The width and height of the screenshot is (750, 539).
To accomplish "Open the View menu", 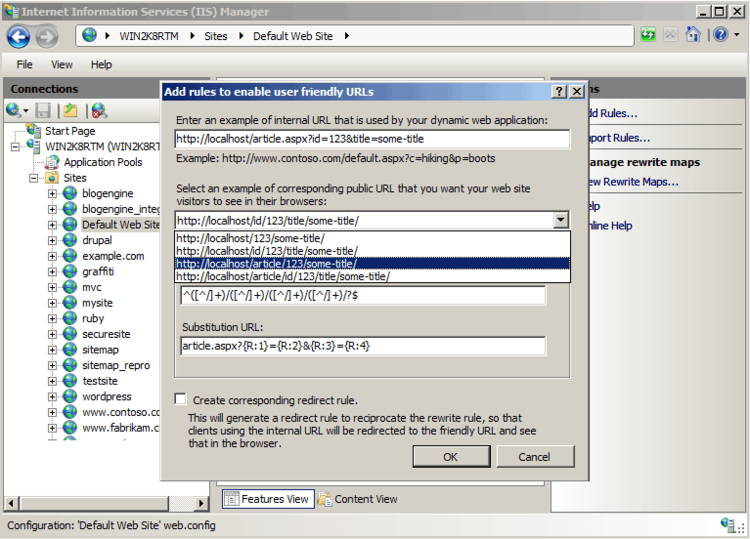I will [x=62, y=65].
